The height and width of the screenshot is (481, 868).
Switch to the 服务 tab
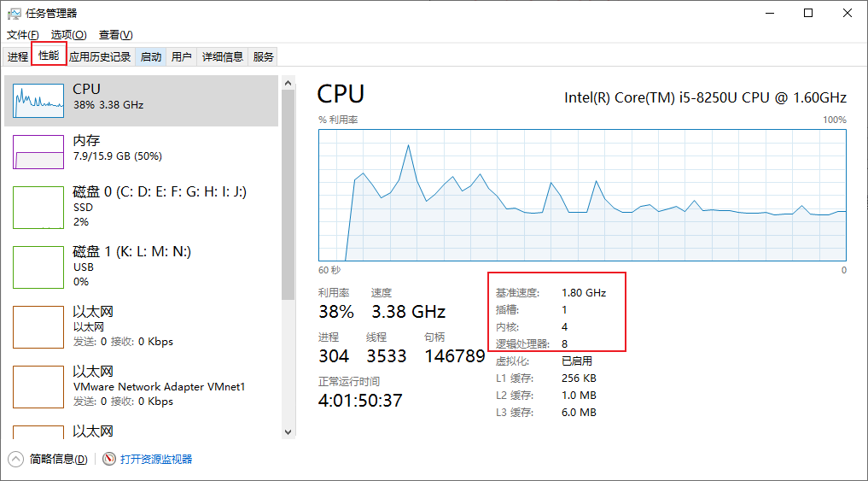tap(264, 57)
